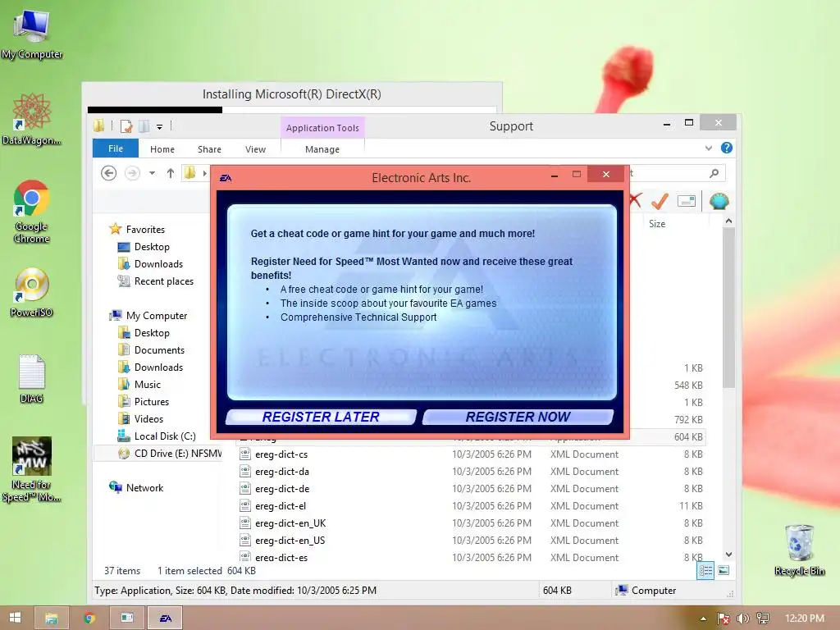Open the Recycle Bin on desktop
Screen dimensions: 840x630
(799, 550)
